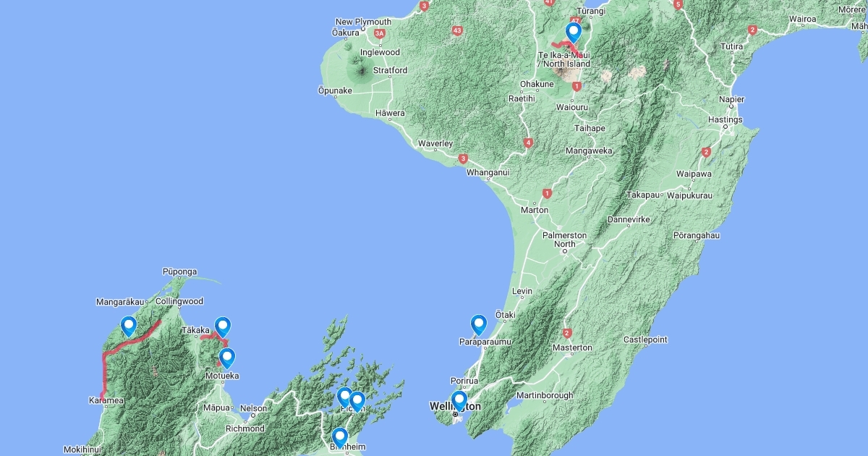The width and height of the screenshot is (868, 456).
Task: Select the blue pin above Paraparaumu
Action: 478,325
